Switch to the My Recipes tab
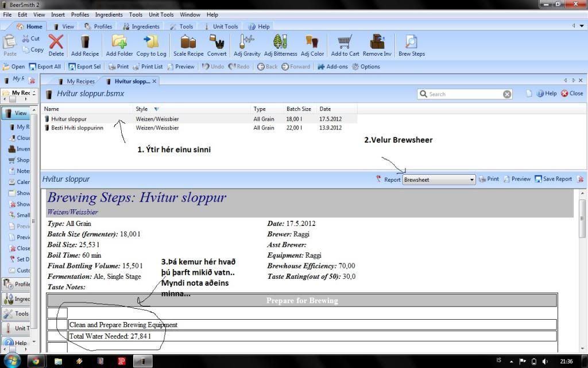The height and width of the screenshot is (368, 588). (x=76, y=81)
